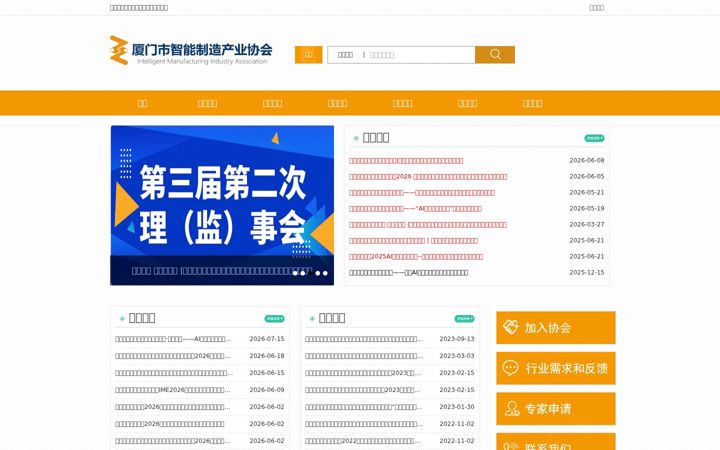The width and height of the screenshot is (720, 450).
Task: Select the last dot of the banner carousel
Action: click(325, 273)
